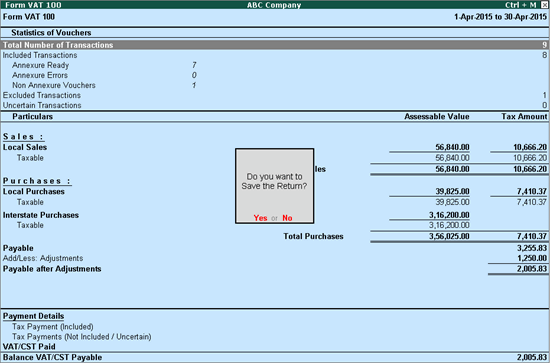This screenshot has width=550, height=363.
Task: Click the Ctrl + M label
Action: click(521, 5)
